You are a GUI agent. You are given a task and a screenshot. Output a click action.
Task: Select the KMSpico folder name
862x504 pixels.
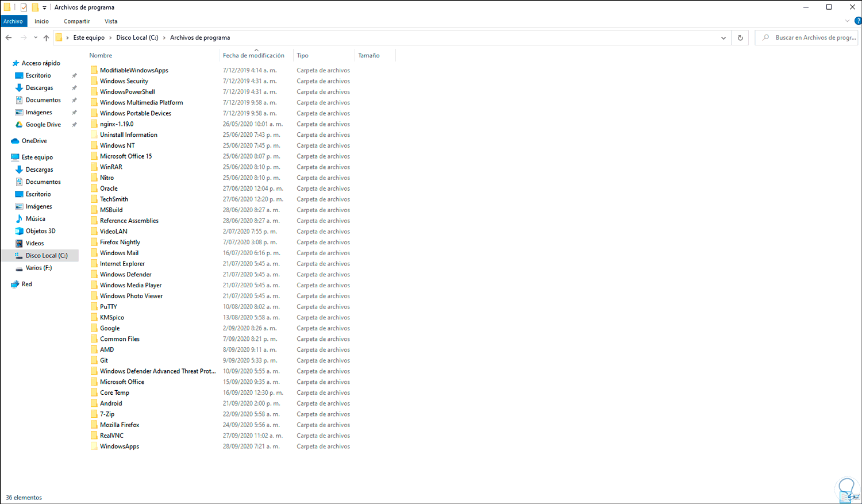(112, 318)
